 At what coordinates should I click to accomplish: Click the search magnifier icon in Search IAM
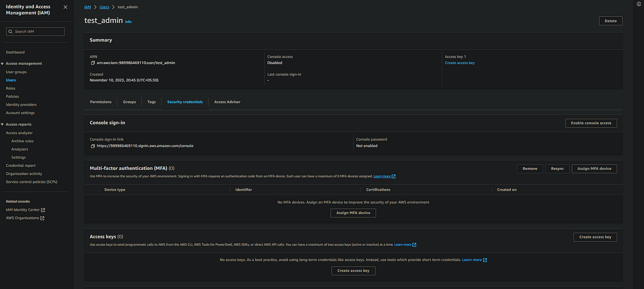[x=11, y=31]
